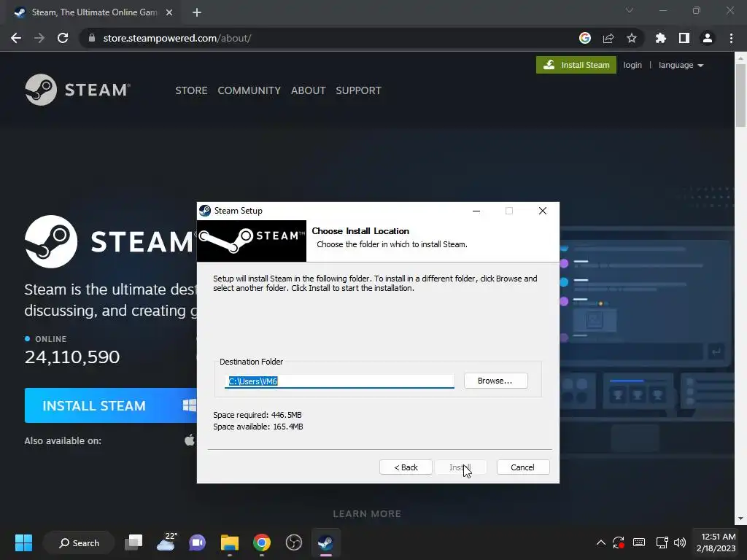Click the LEARN MORE link
Screen dimensions: 747x560
point(367,514)
